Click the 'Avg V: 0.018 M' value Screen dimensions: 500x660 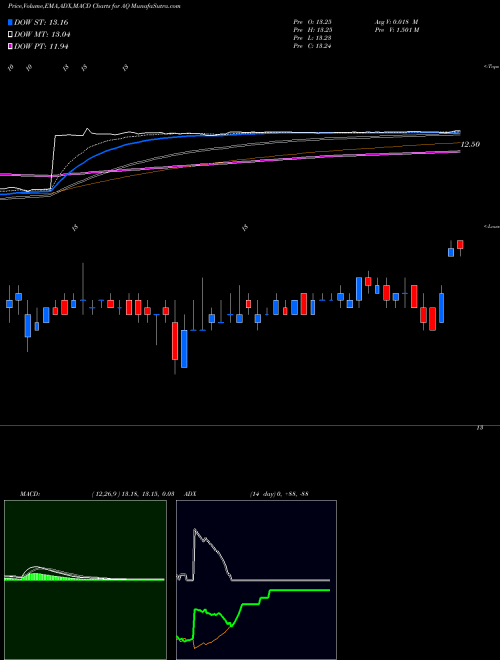396,22
